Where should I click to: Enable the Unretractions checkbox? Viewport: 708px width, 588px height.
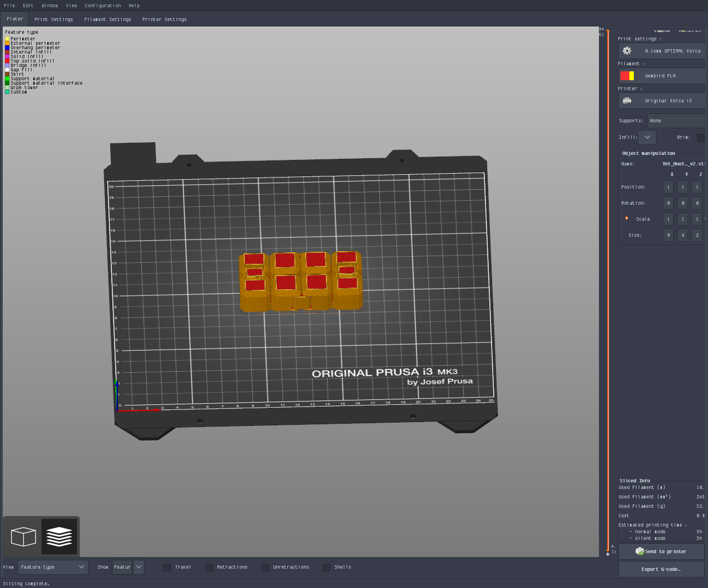265,568
